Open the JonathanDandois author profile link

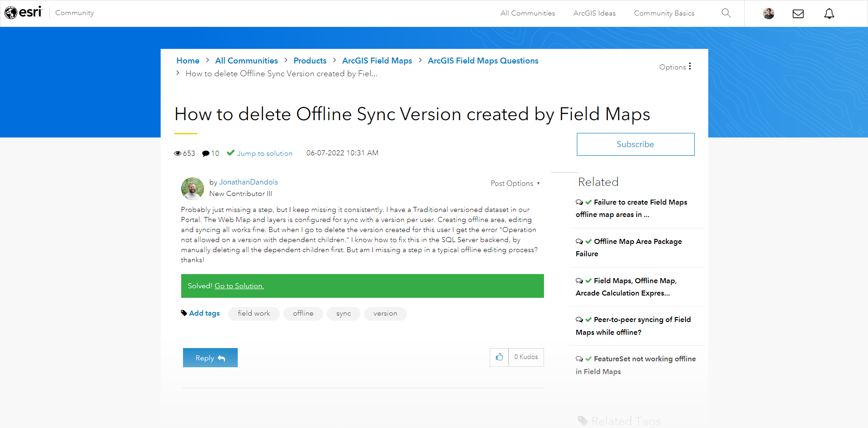point(248,182)
